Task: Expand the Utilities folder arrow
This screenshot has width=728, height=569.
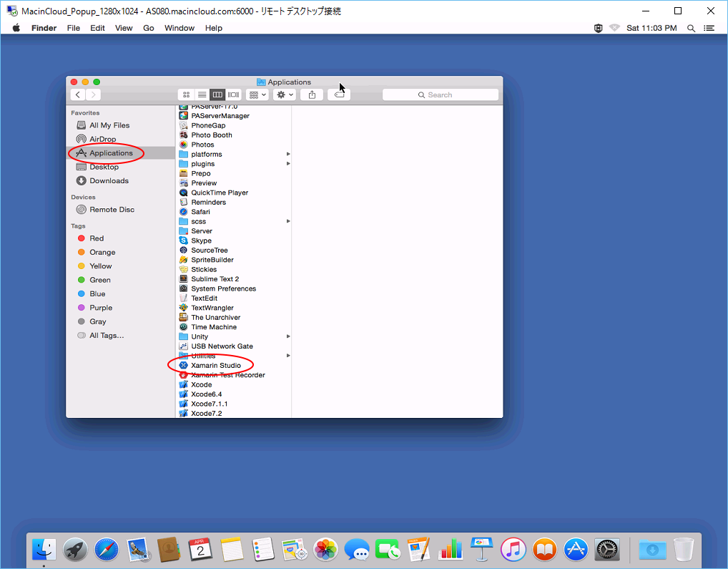Action: 288,355
